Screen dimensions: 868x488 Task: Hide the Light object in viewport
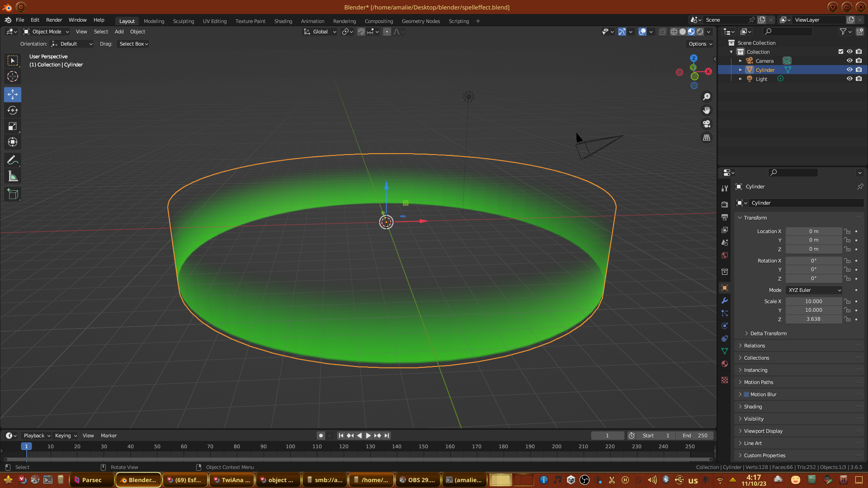click(x=849, y=79)
